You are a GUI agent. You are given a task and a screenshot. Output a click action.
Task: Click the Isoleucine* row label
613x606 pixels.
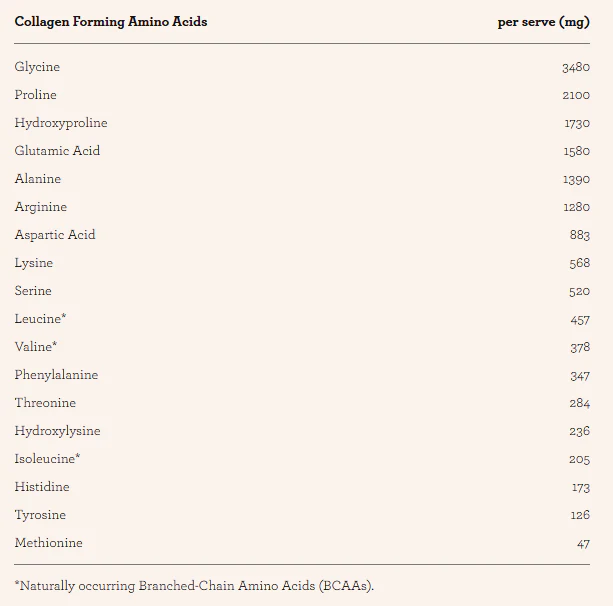tap(47, 459)
